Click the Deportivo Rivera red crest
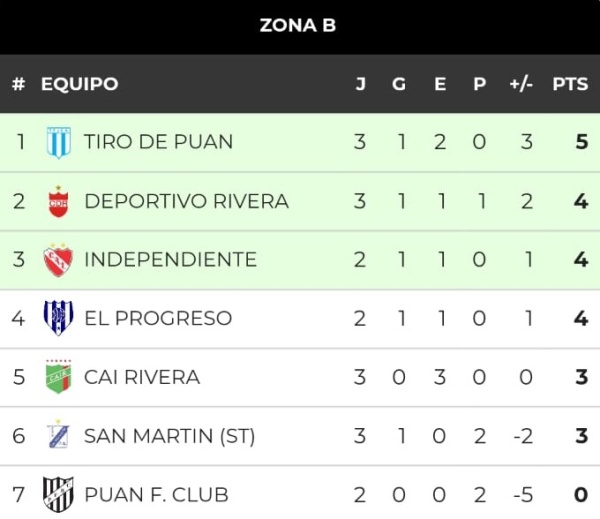This screenshot has height=519, width=600. click(59, 201)
